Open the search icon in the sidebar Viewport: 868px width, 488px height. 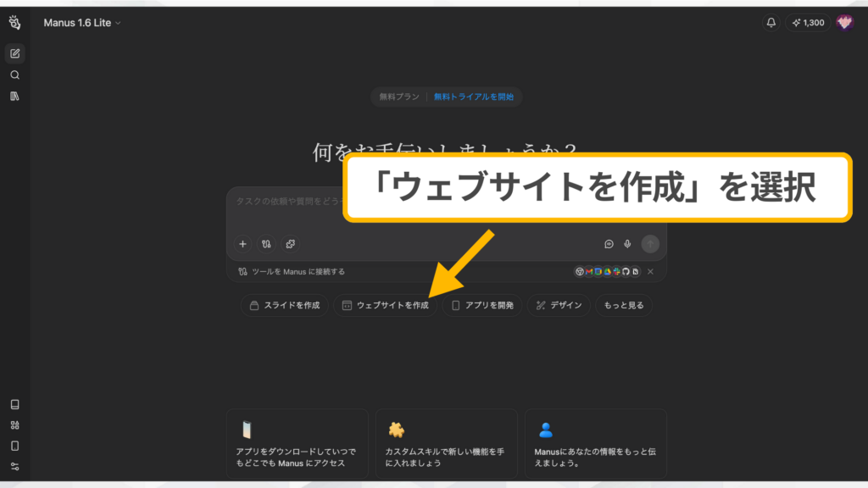[14, 74]
